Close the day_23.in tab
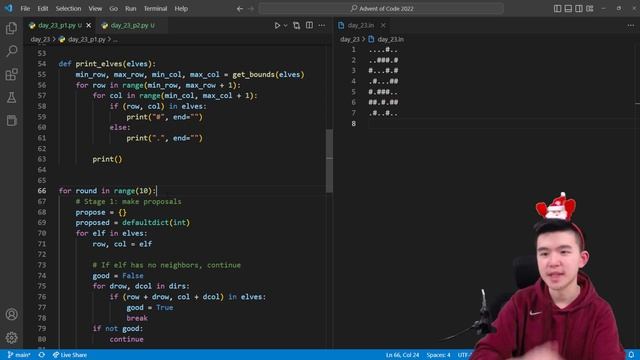The height and width of the screenshot is (360, 640). (383, 25)
